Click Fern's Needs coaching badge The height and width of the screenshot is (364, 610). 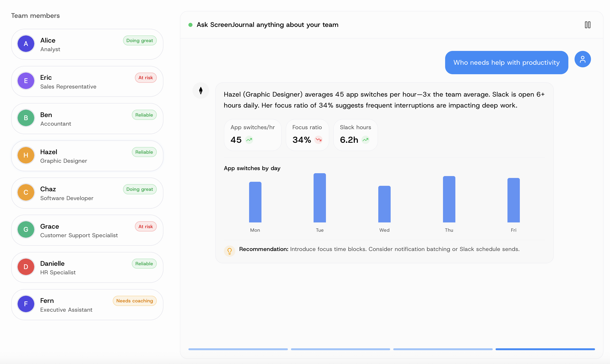pos(134,301)
